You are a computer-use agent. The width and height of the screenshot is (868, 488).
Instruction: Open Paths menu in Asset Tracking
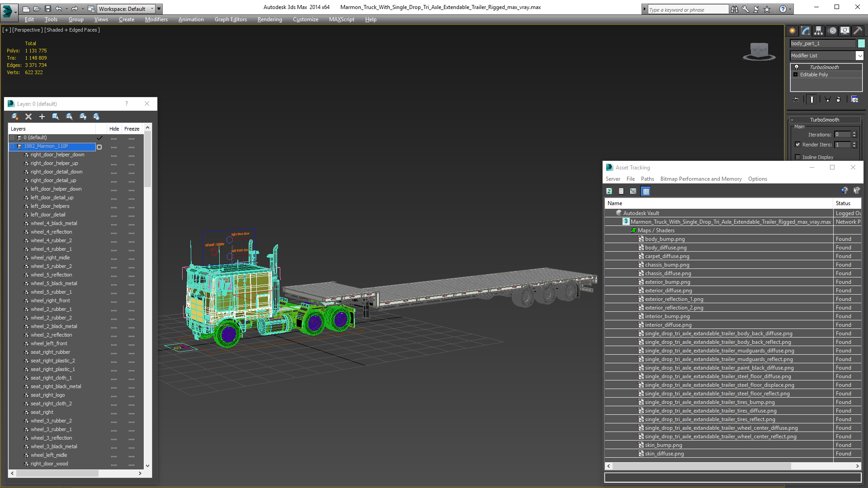(647, 179)
